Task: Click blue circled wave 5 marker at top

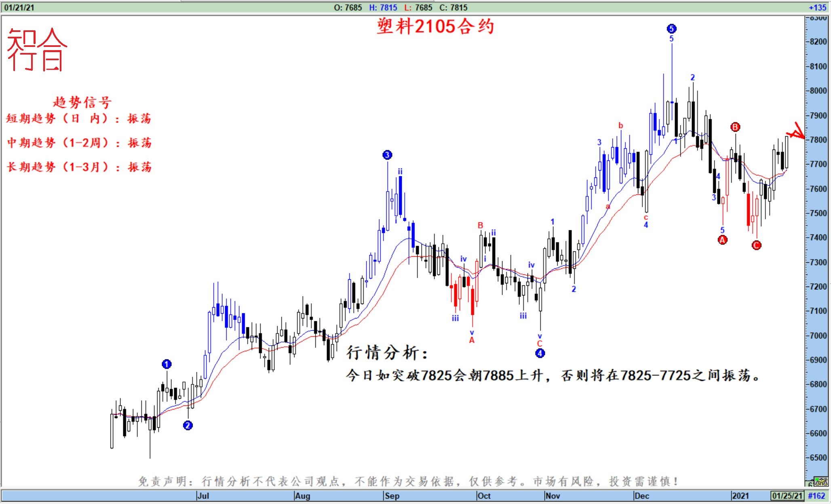Action: click(x=671, y=29)
